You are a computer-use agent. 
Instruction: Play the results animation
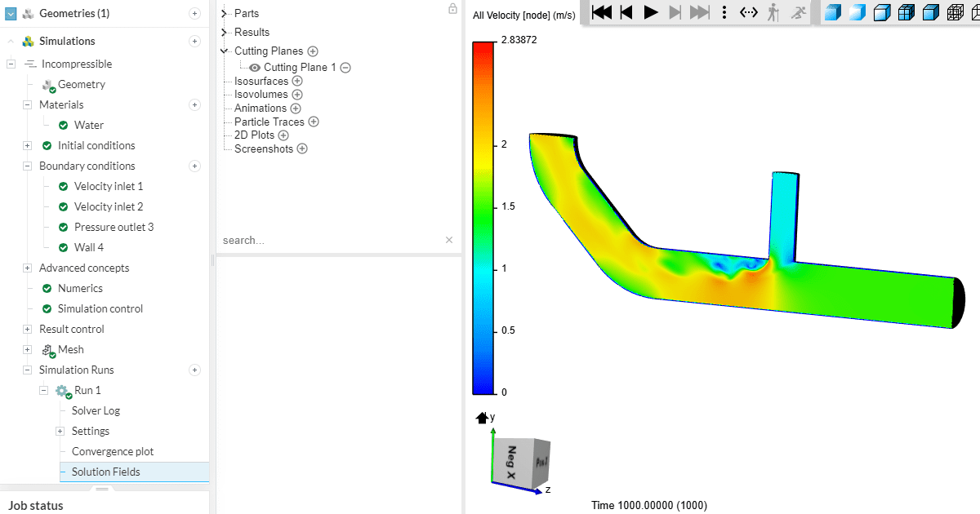(651, 12)
